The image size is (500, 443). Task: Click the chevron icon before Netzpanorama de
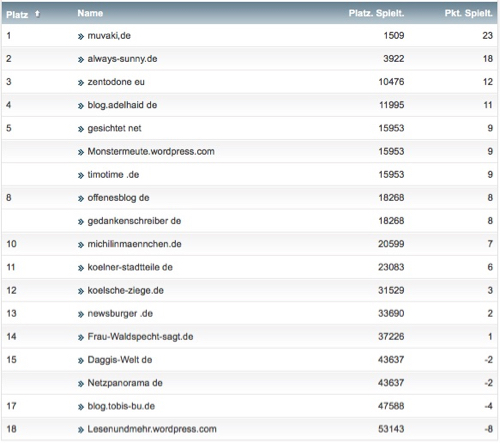(x=81, y=384)
